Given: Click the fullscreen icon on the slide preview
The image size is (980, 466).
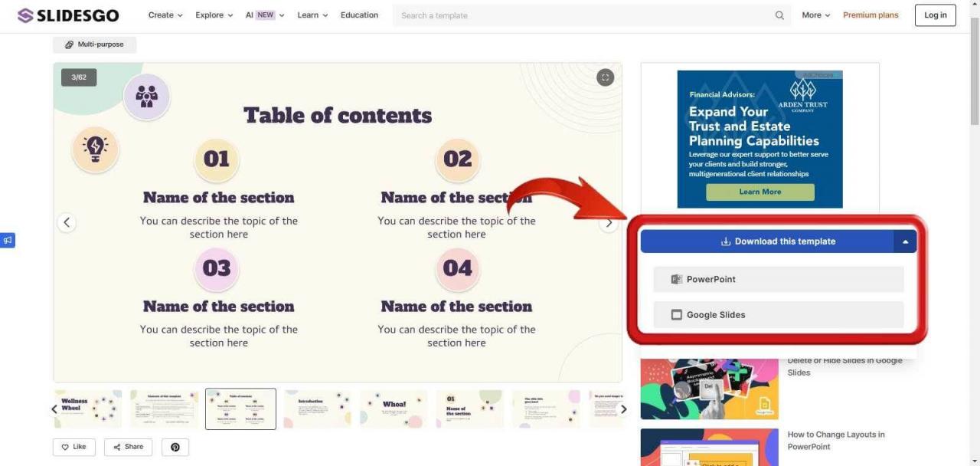Looking at the screenshot, I should tap(605, 77).
